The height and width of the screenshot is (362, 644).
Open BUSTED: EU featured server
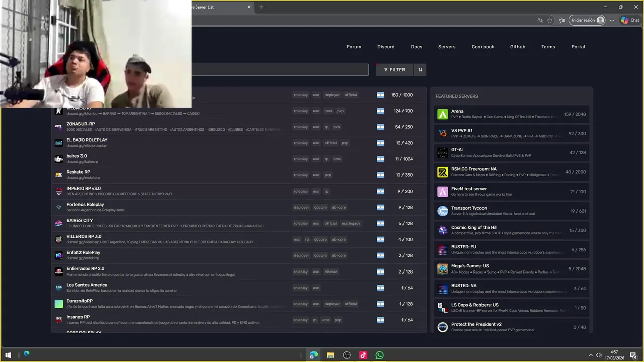[x=512, y=250]
